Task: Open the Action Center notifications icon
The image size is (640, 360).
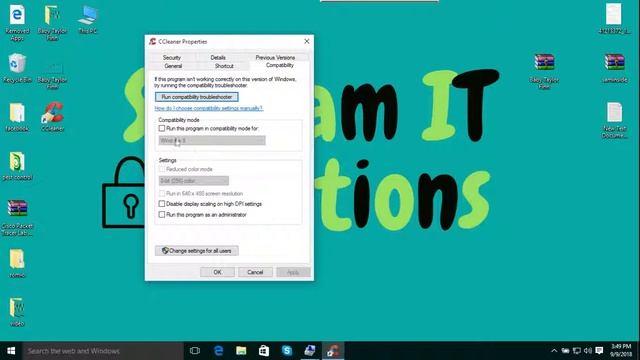Action: [599, 351]
